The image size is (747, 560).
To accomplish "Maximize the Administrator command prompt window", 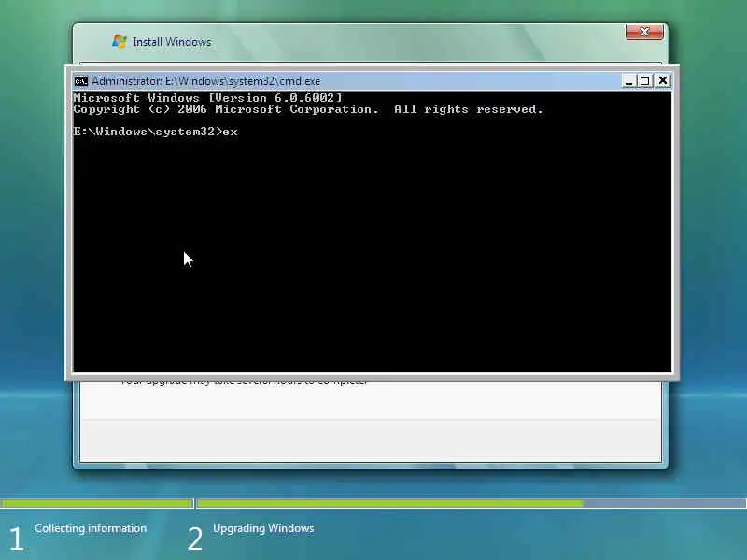I will click(x=645, y=81).
